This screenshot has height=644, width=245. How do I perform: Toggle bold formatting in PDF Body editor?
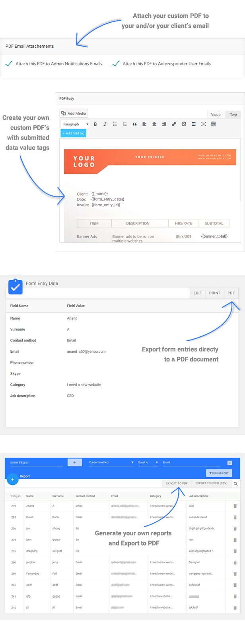(95, 124)
